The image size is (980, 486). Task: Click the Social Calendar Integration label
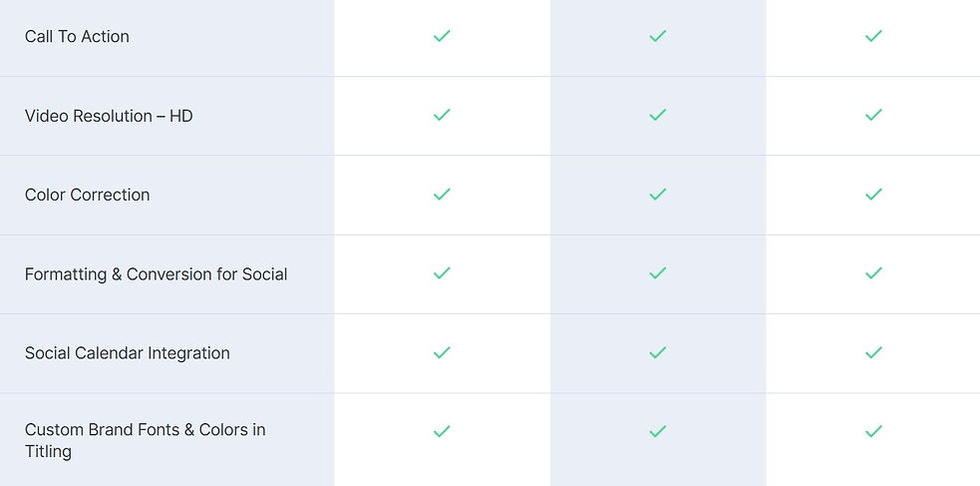[127, 353]
